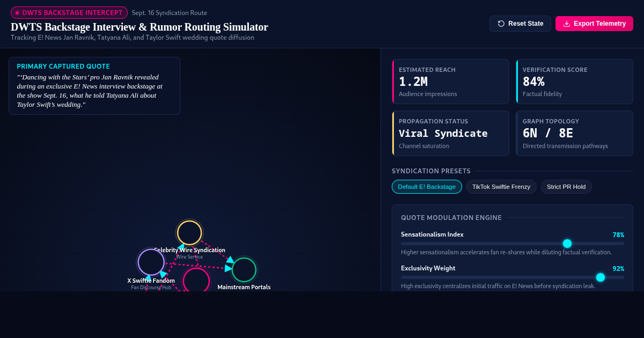Click the Fan Discourse Hub sublabel
644x338 pixels.
[x=151, y=288]
